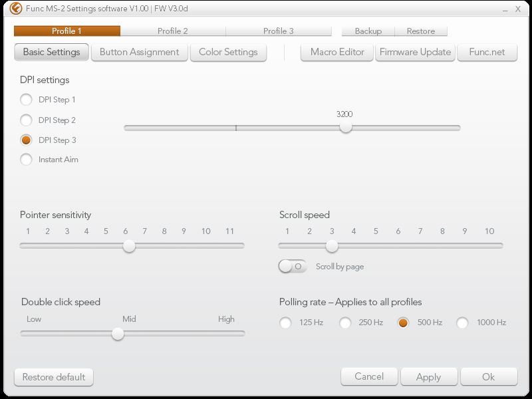The image size is (532, 399).
Task: Click the Pointer sensitivity slider handle
Action: [129, 246]
